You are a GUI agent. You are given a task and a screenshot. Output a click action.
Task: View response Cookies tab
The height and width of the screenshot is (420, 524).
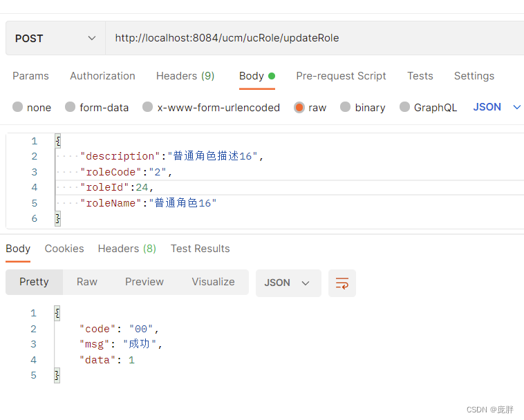pos(64,249)
